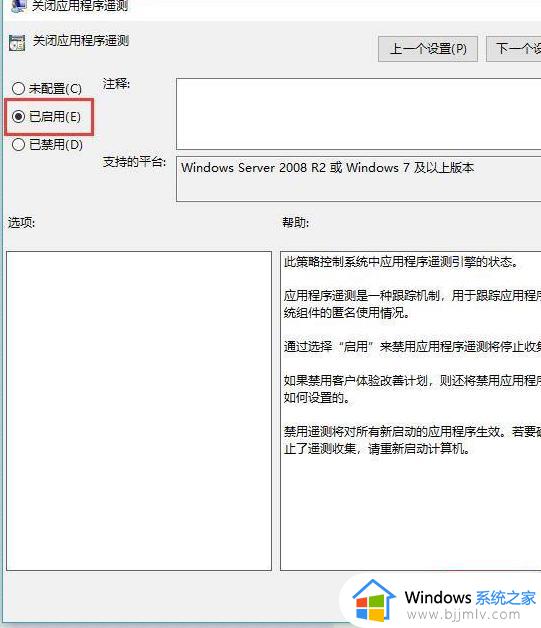The height and width of the screenshot is (628, 541).
Task: Click the help text '此策略控制系统中应用程序遥测引擎的状态。'
Action: point(401,262)
